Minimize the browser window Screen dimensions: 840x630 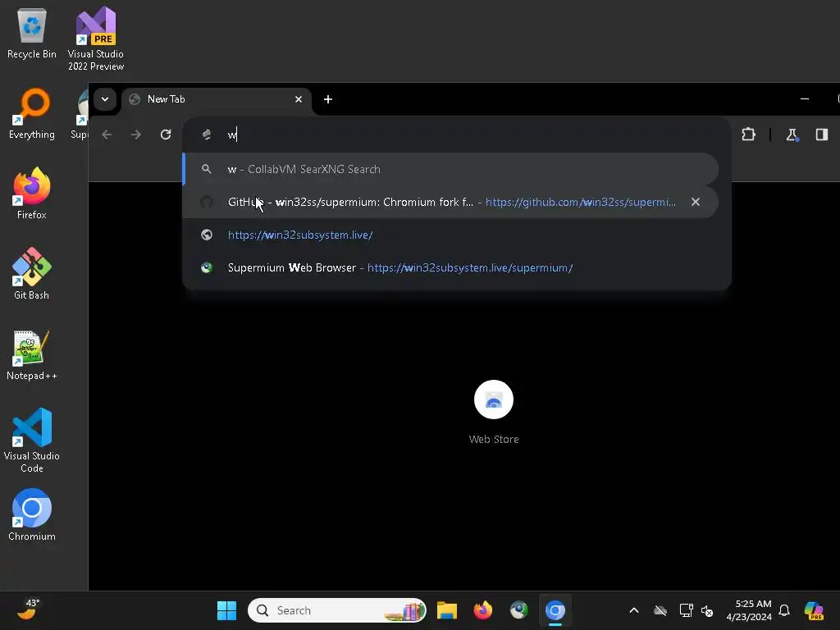coord(805,99)
